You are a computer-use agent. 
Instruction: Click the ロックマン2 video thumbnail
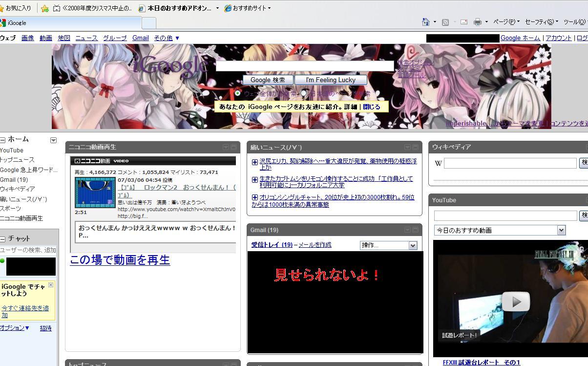click(95, 193)
